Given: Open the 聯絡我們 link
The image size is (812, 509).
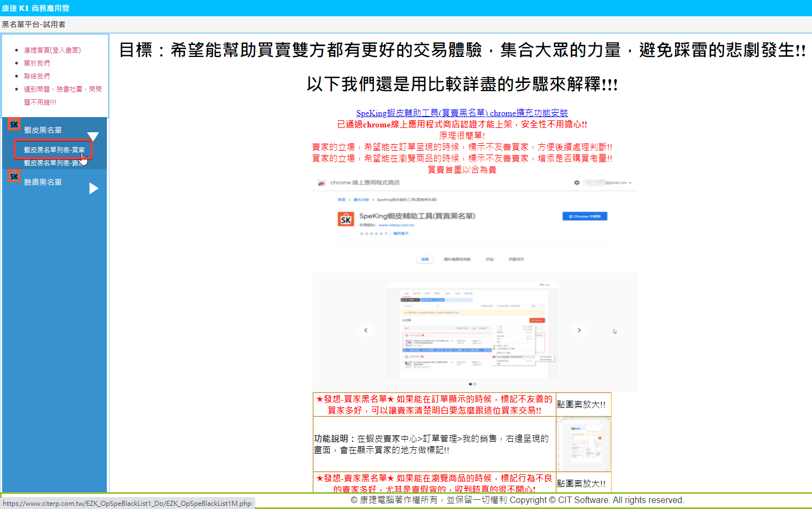Looking at the screenshot, I should (37, 76).
